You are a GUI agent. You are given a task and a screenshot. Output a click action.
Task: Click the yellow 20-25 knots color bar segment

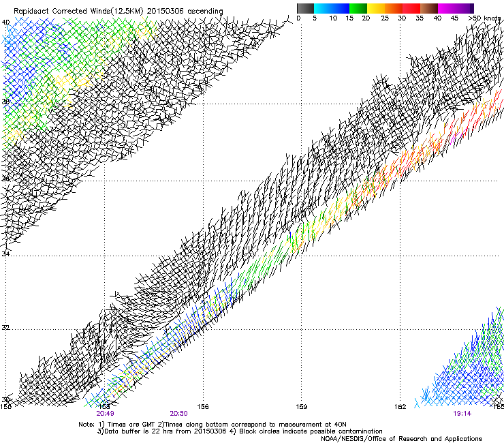376,8
